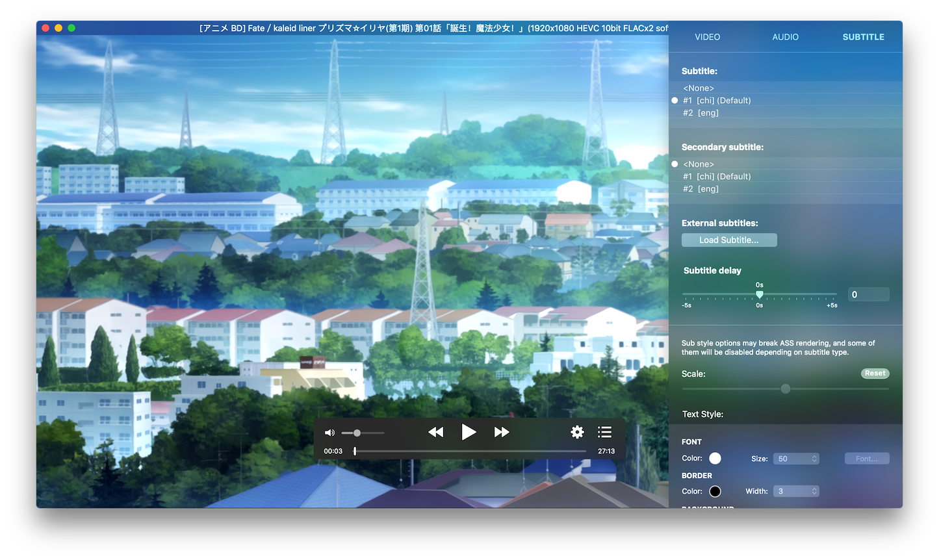Switch to the SUBTITLE tab
The image size is (939, 560).
pyautogui.click(x=863, y=37)
